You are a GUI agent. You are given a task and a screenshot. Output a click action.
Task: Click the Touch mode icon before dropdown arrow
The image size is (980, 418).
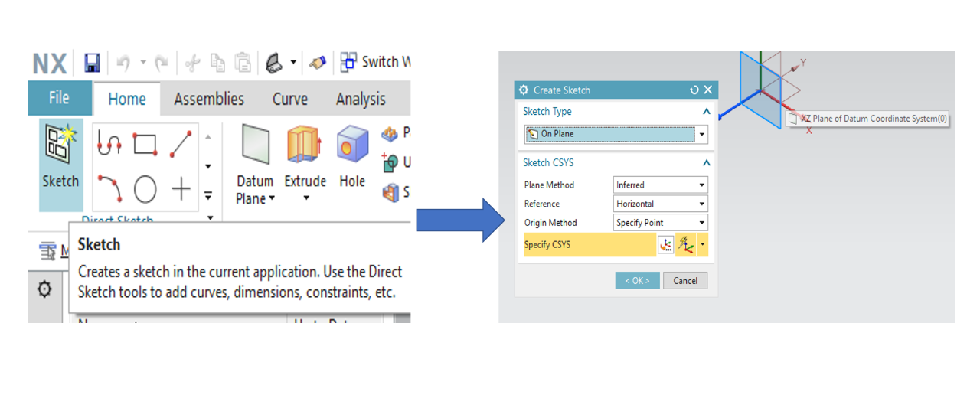pyautogui.click(x=275, y=63)
